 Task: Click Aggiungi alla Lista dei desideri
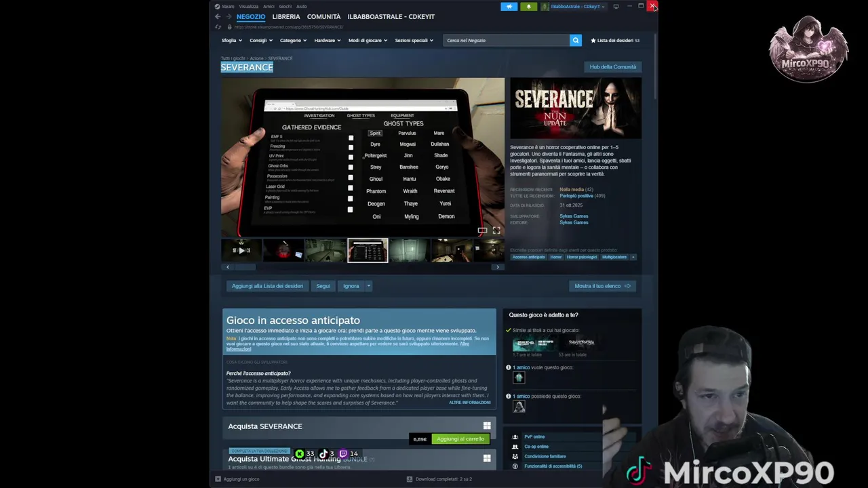coord(267,286)
